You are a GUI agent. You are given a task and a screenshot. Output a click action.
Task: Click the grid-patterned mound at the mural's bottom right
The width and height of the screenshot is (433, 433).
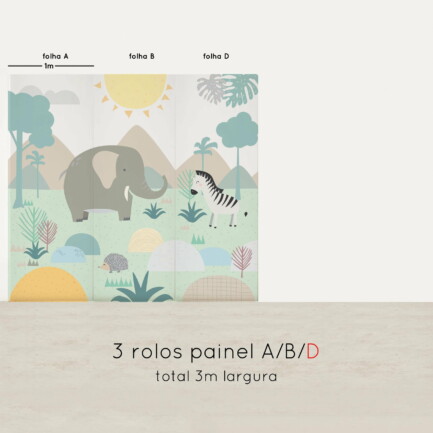(x=219, y=289)
